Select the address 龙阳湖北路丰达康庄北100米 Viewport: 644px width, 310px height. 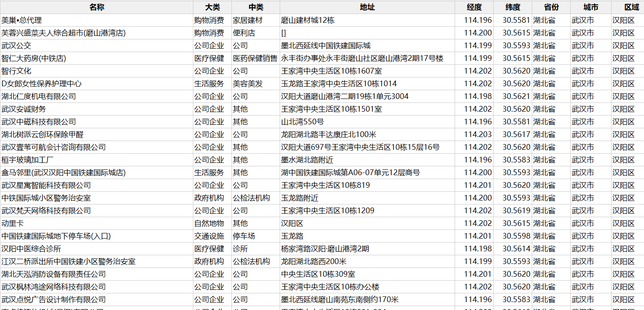367,134
